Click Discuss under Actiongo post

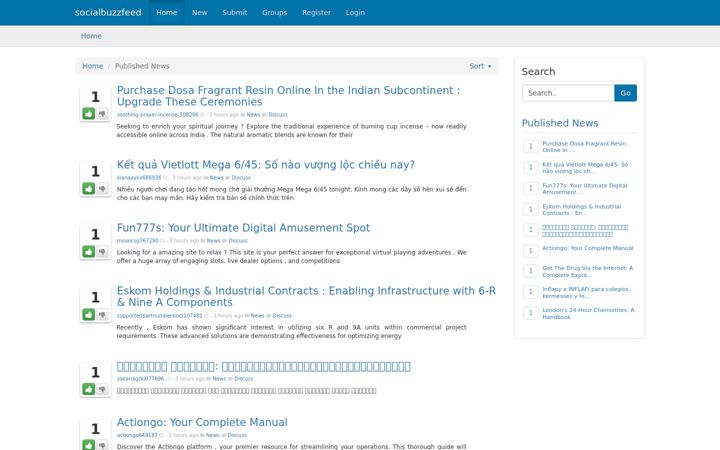237,435
